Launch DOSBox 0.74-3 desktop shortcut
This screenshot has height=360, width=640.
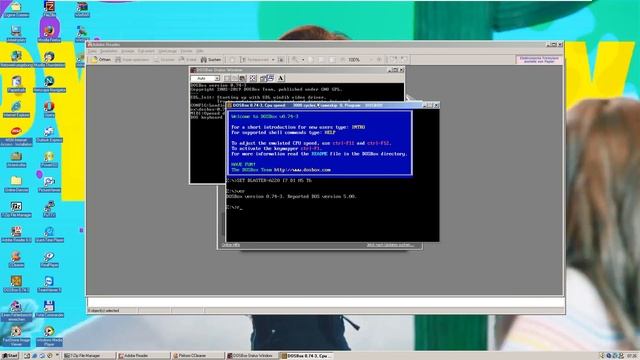[16, 284]
